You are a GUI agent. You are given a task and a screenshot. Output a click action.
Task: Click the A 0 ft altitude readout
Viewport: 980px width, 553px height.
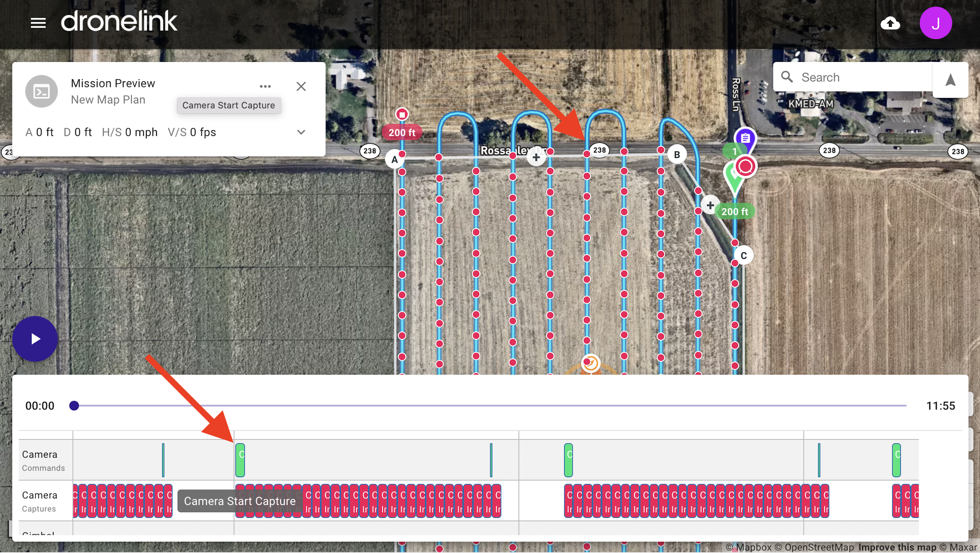point(39,132)
